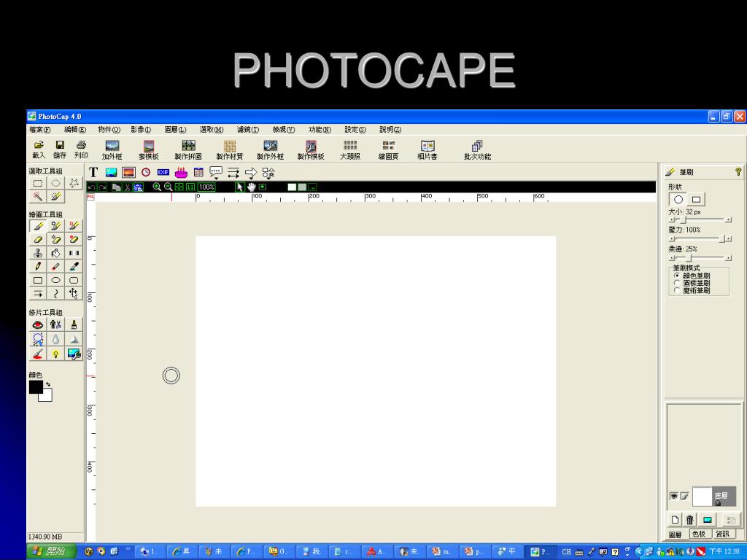Screen dimensions: 747x560
Task: Select the bottom layer thumbnail
Action: [702, 496]
